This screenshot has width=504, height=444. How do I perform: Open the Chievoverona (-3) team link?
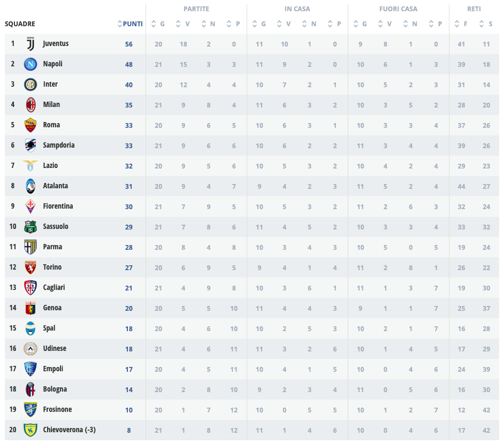pyautogui.click(x=70, y=430)
